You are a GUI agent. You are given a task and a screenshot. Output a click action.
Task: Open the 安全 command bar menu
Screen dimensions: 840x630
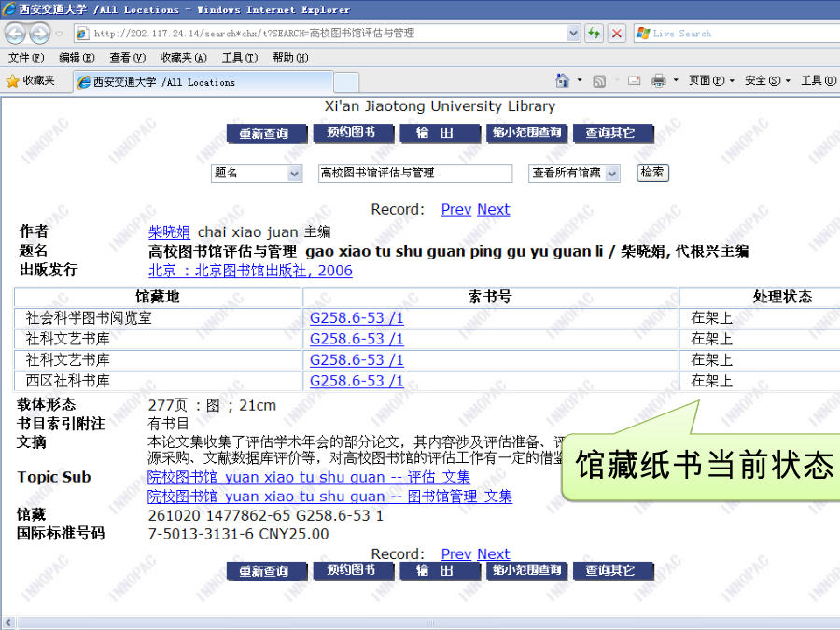pos(767,80)
